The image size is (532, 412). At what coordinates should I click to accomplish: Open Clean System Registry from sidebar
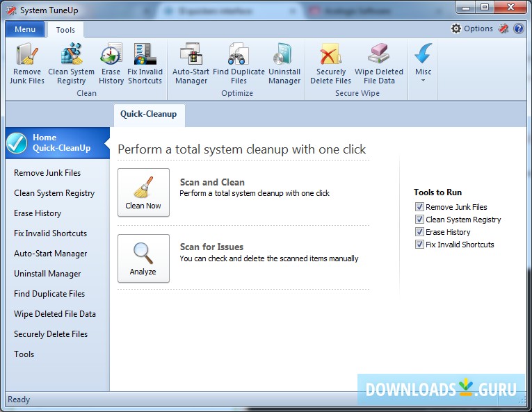pyautogui.click(x=54, y=193)
